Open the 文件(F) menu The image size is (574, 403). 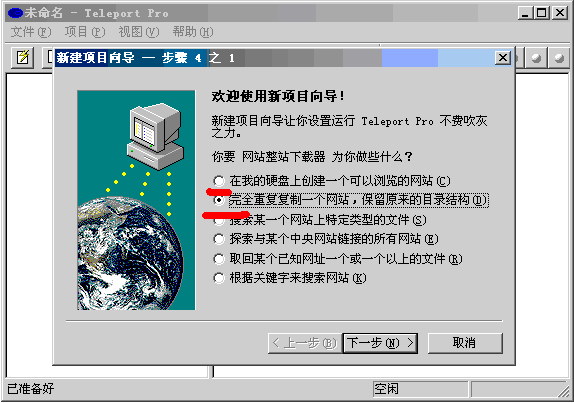tap(31, 32)
